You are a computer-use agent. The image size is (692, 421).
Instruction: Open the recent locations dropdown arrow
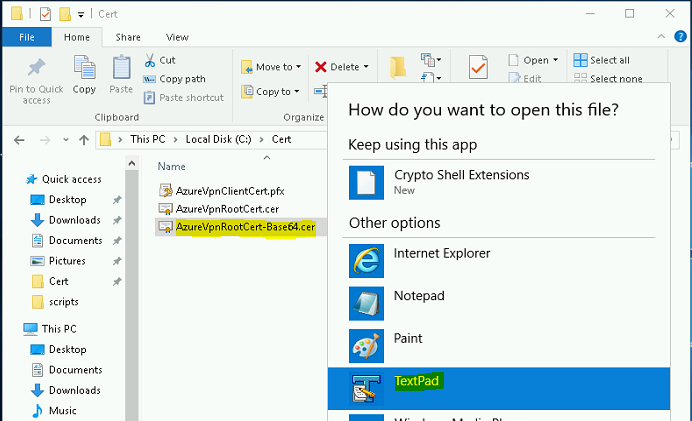(66, 140)
